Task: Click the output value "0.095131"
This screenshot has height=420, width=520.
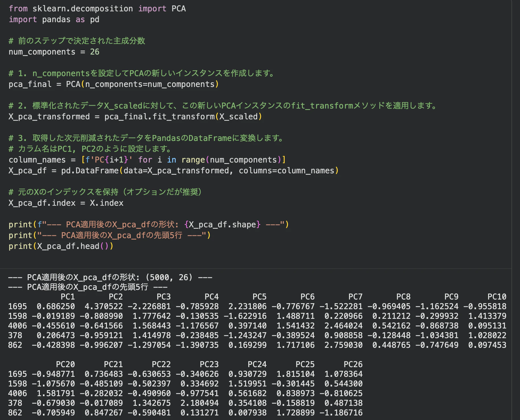Action: pyautogui.click(x=487, y=326)
